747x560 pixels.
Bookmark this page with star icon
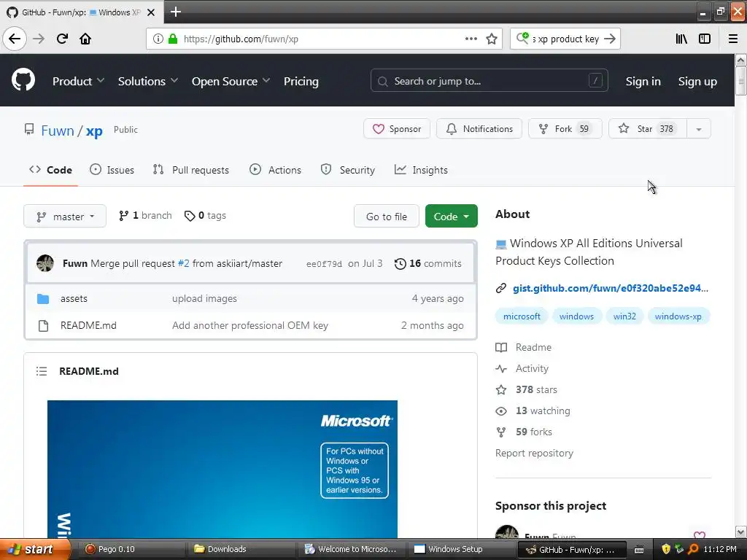(492, 39)
